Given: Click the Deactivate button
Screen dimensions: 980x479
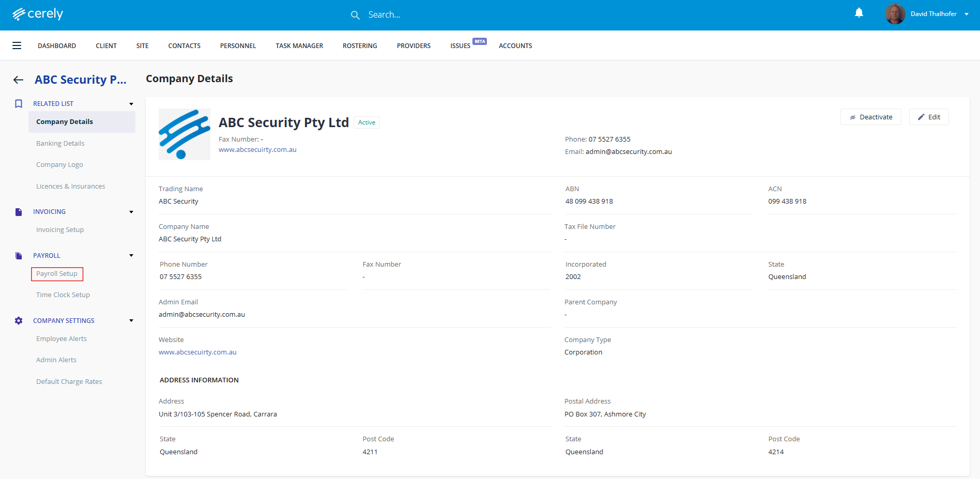Looking at the screenshot, I should pos(871,117).
